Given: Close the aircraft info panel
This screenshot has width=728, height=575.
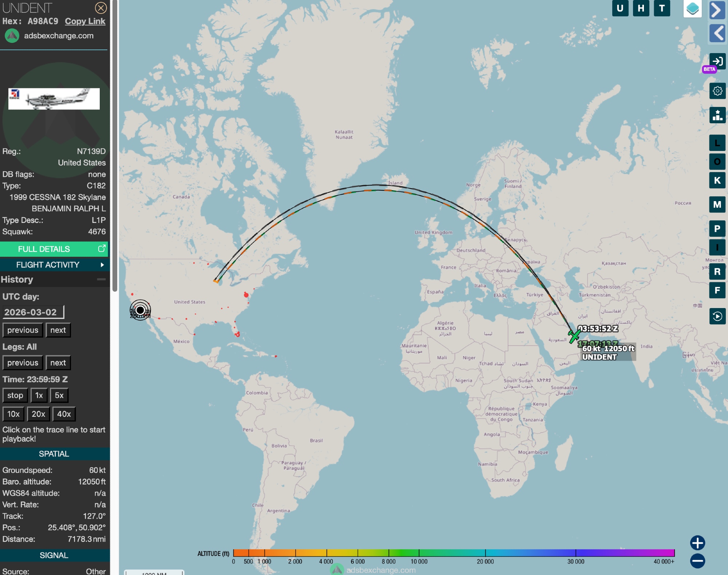Looking at the screenshot, I should 101,8.
